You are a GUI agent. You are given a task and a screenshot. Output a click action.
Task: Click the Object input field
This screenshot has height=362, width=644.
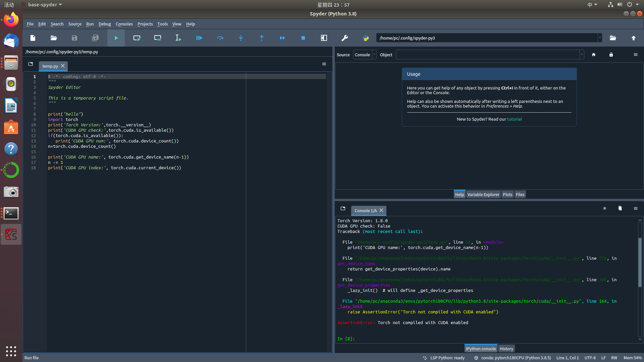(x=488, y=55)
